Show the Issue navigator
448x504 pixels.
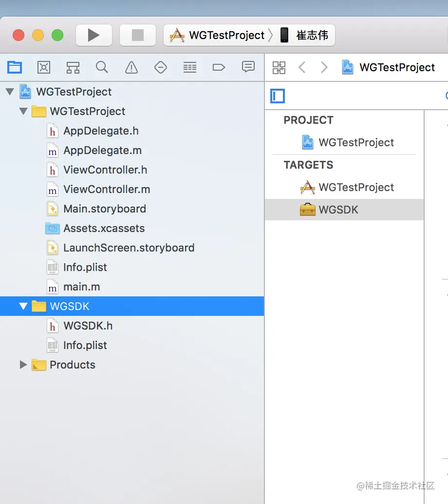(131, 67)
